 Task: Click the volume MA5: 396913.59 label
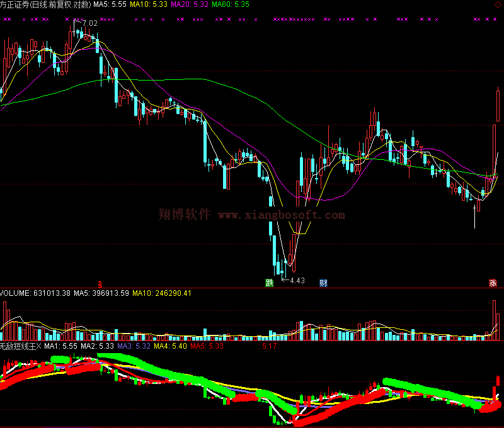[101, 293]
